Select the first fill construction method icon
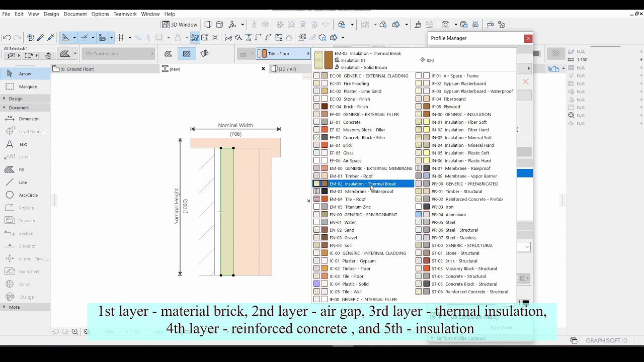Viewport: 644px width, 362px height. (x=169, y=54)
